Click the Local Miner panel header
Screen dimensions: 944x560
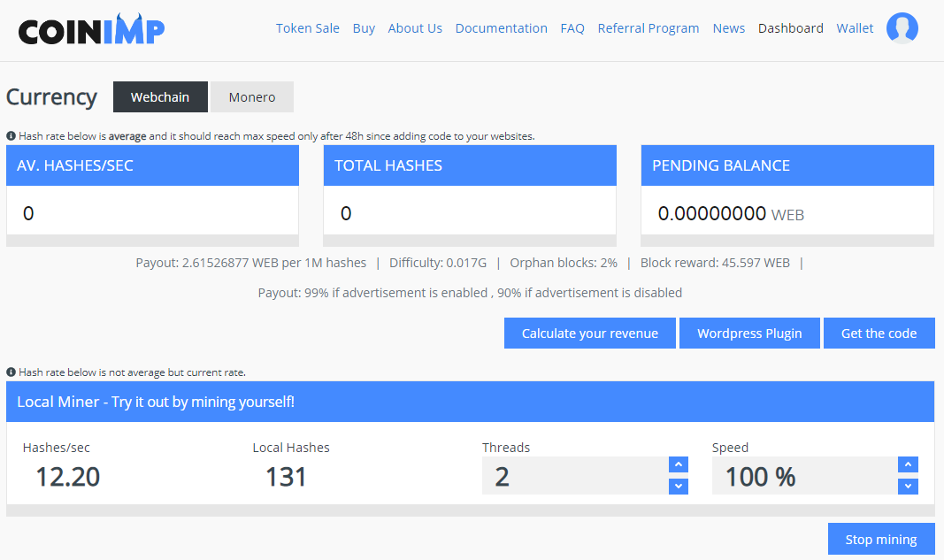tap(470, 402)
